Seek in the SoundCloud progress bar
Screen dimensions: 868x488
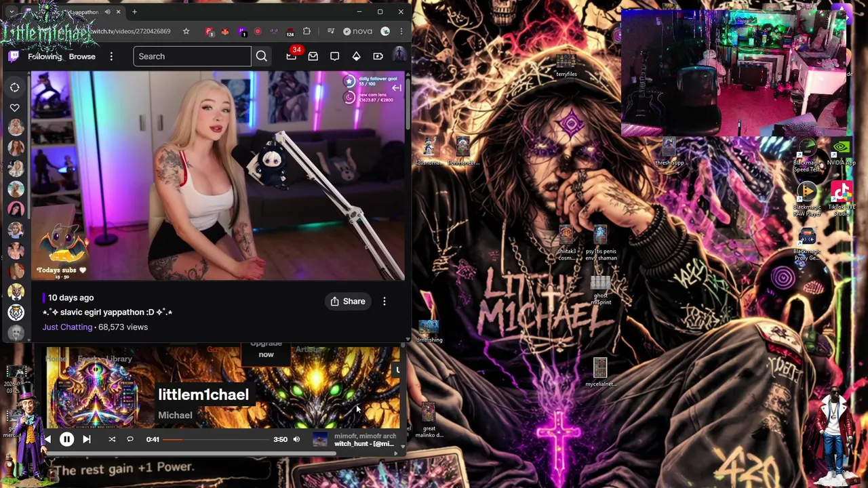[x=216, y=440]
